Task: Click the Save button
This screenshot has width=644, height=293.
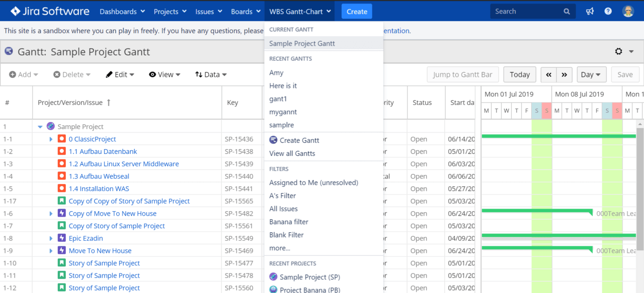Action: pyautogui.click(x=625, y=74)
